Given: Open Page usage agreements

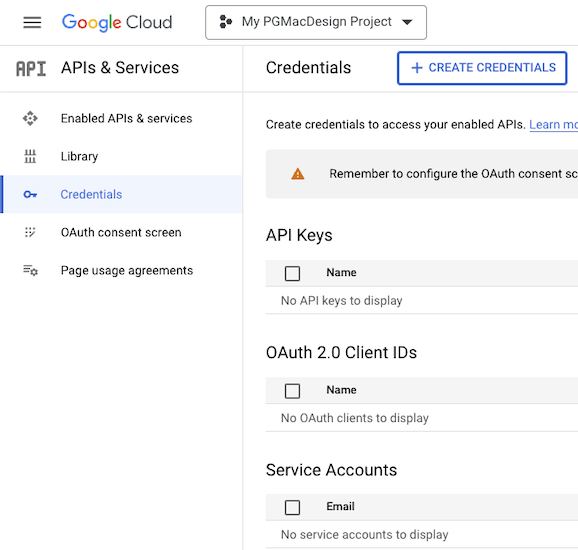Looking at the screenshot, I should click(121, 270).
